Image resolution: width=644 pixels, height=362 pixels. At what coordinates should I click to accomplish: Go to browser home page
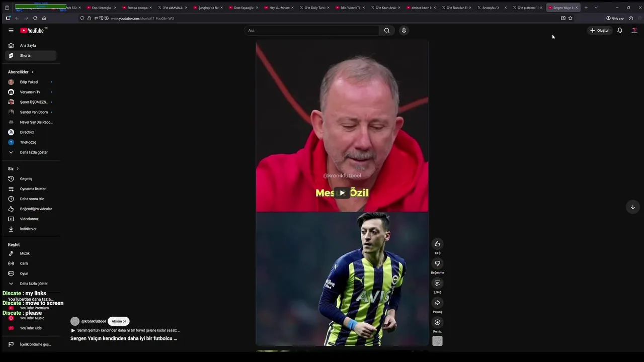44,18
